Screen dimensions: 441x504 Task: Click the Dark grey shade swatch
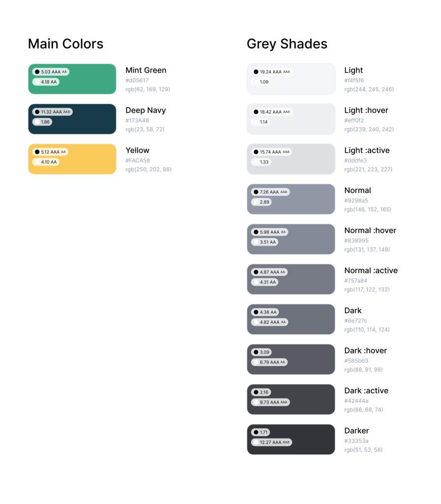coord(291,319)
